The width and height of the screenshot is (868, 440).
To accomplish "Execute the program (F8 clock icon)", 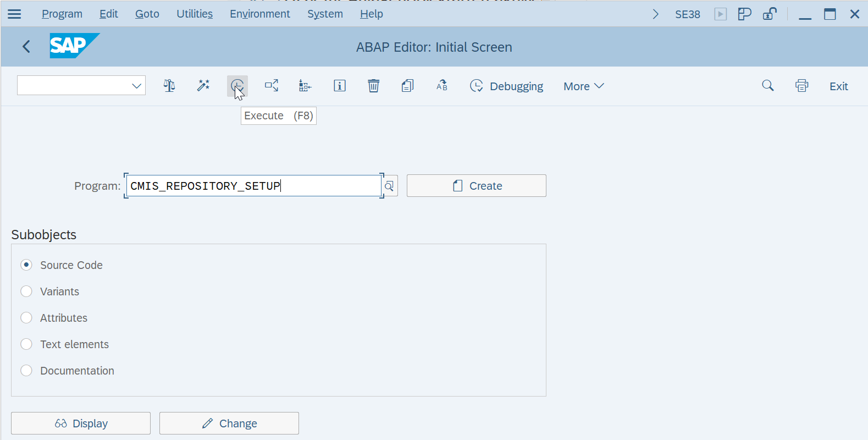I will click(x=237, y=86).
